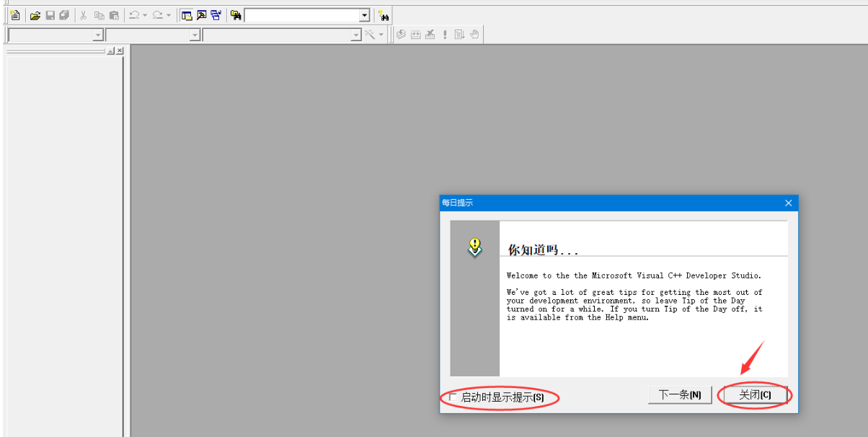
Task: Expand the WizardBar filter combo box
Action: tap(195, 35)
